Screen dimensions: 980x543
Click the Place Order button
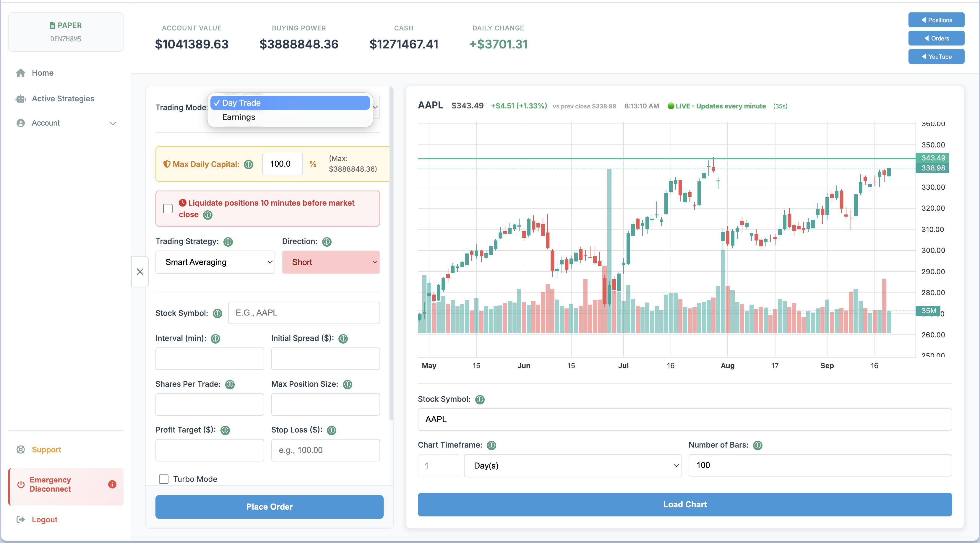269,507
